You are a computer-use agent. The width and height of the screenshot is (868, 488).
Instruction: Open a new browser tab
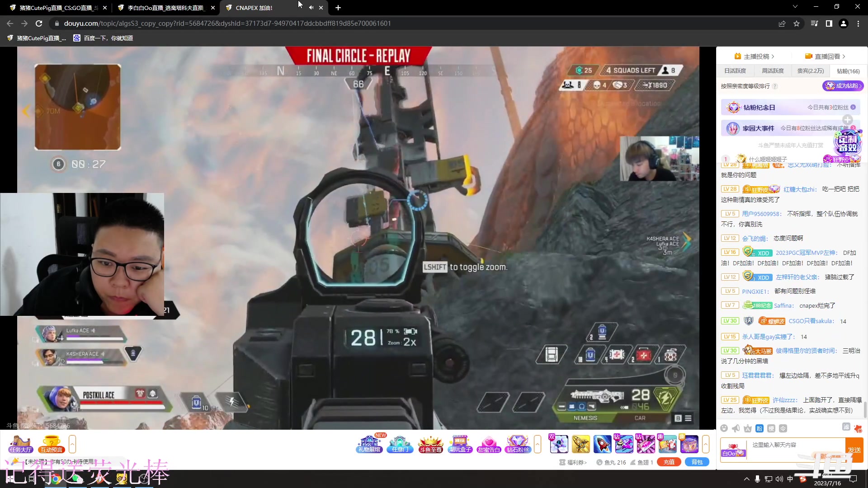click(338, 8)
